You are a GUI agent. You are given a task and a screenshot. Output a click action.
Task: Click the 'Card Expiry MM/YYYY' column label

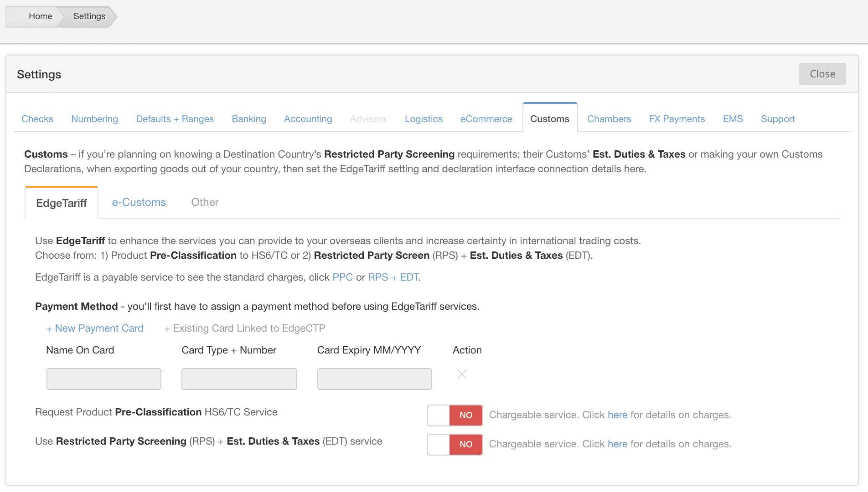(369, 350)
